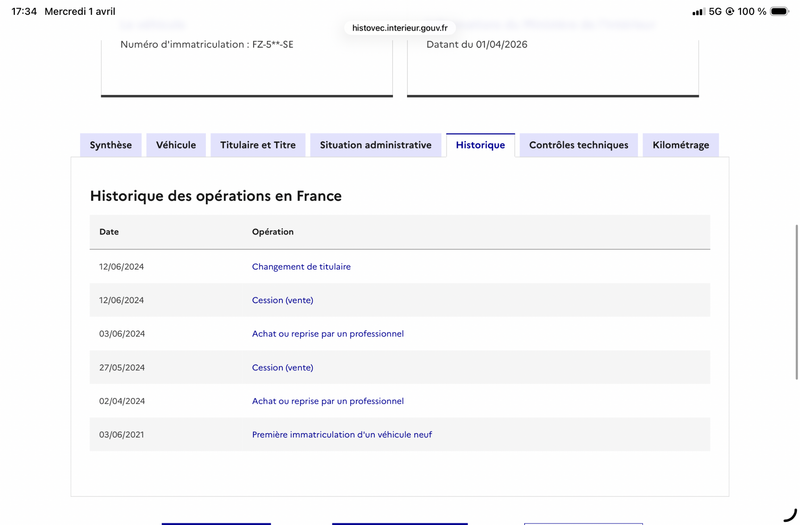This screenshot has height=525, width=800.
Task: Tap the 17:34 clock in status bar
Action: (24, 11)
